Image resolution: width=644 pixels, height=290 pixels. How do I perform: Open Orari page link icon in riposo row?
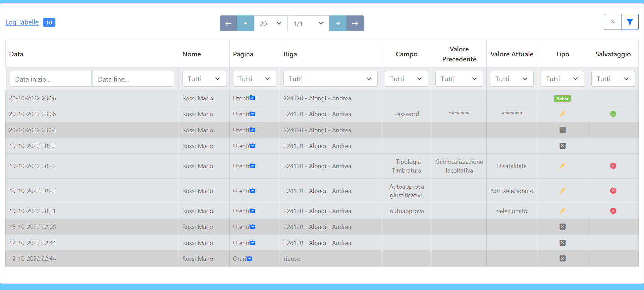click(x=249, y=258)
